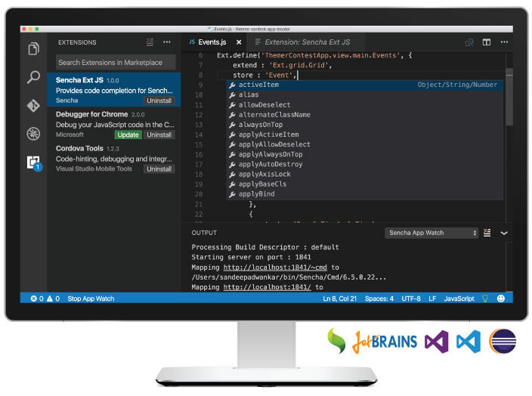The height and width of the screenshot is (396, 532).
Task: Click the errors count icon in status bar
Action: pos(33,299)
